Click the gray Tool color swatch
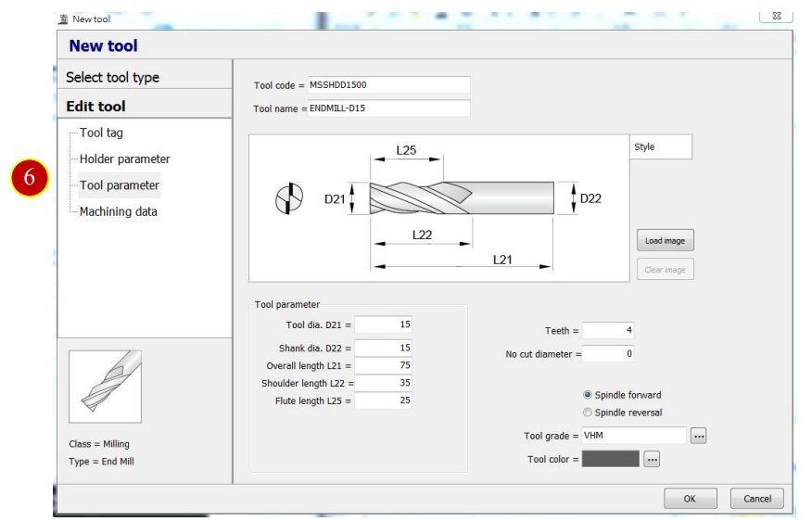The image size is (812, 521). (x=611, y=460)
